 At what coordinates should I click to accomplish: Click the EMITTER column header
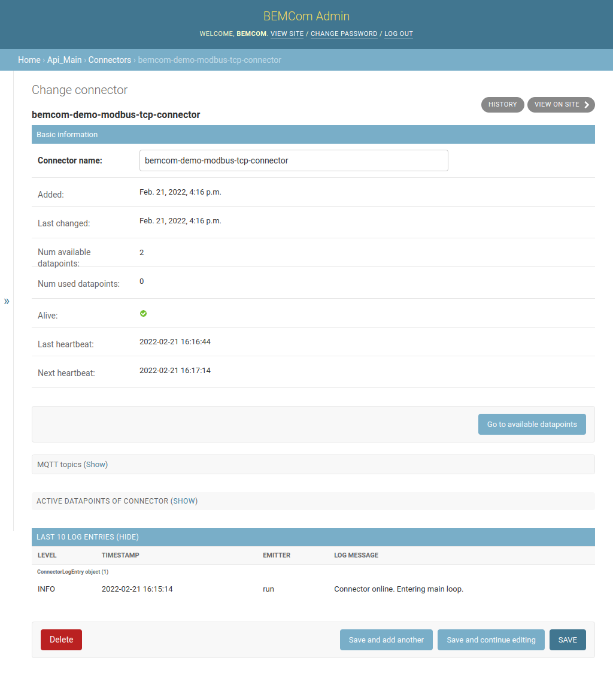click(x=277, y=555)
